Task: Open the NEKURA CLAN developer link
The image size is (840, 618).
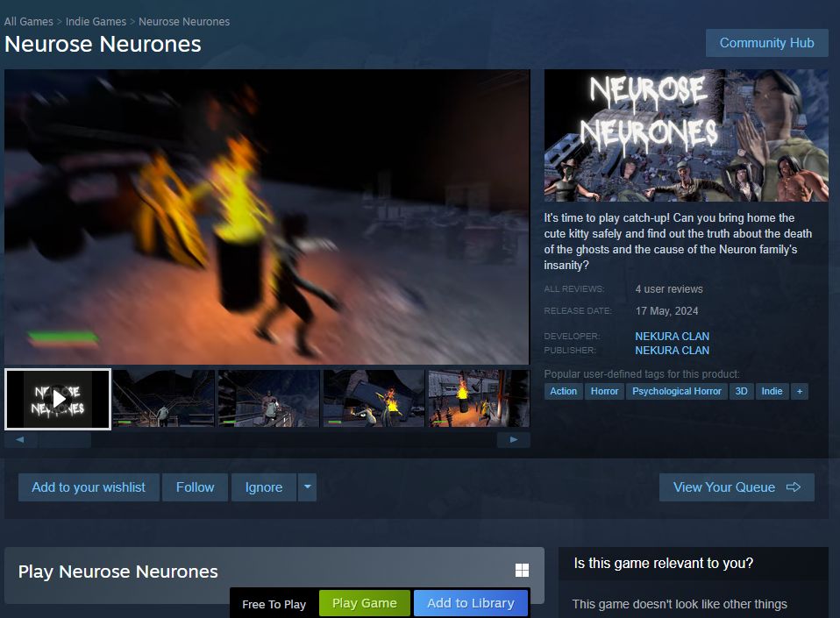Action: tap(672, 337)
